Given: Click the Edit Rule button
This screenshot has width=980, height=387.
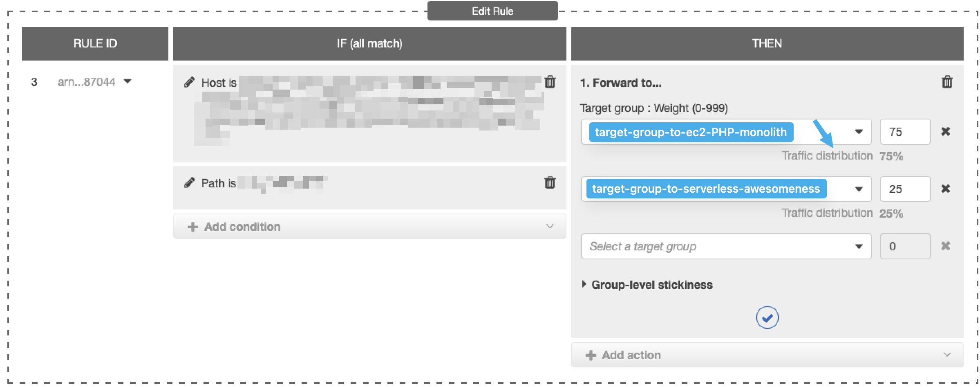Looking at the screenshot, I should point(492,11).
